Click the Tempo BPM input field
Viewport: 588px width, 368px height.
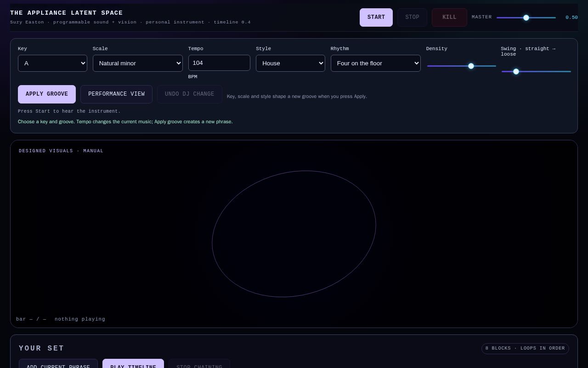coord(219,63)
